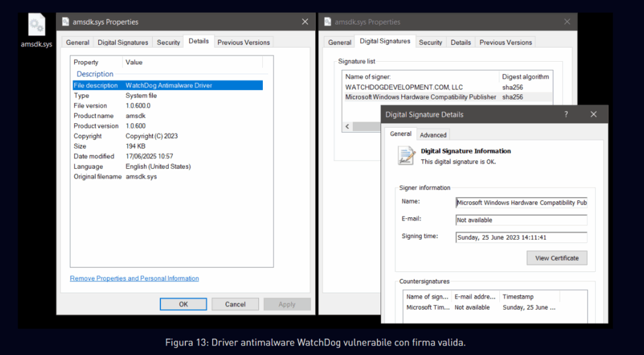Image resolution: width=644 pixels, height=355 pixels.
Task: Switch to General tab in right Properties window
Action: [x=340, y=42]
